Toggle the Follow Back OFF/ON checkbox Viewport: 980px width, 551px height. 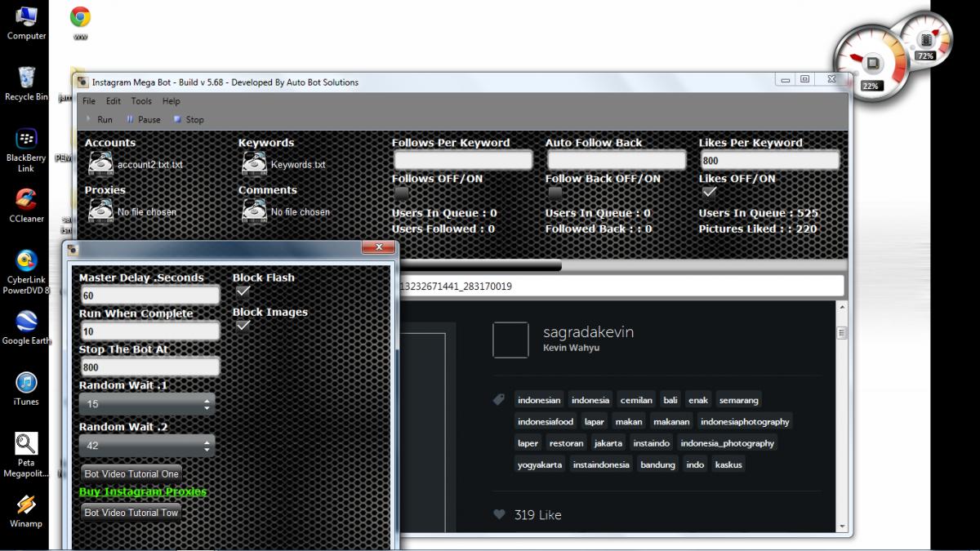click(x=555, y=193)
